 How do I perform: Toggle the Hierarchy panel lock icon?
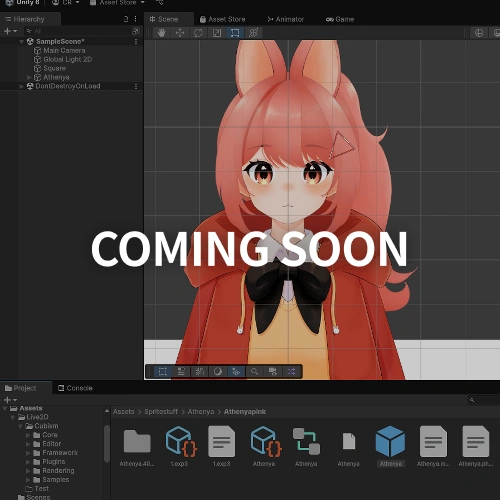pos(126,19)
